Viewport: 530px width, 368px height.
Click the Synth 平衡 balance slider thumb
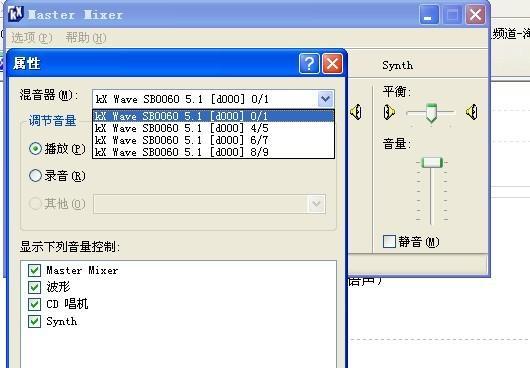coord(431,113)
